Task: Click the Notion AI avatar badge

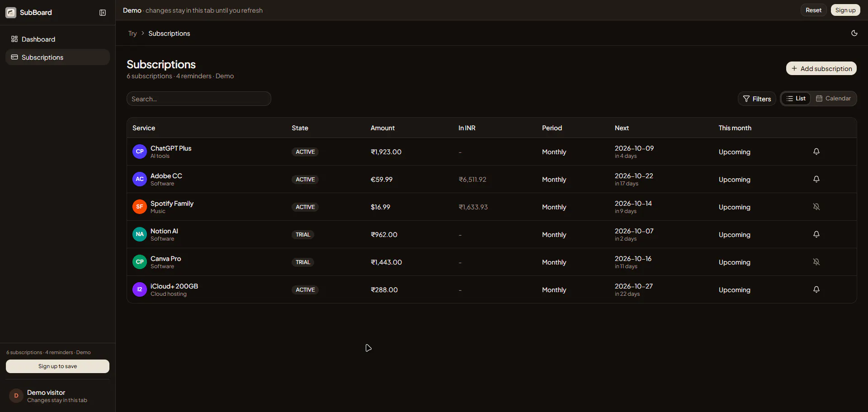Action: [x=140, y=234]
